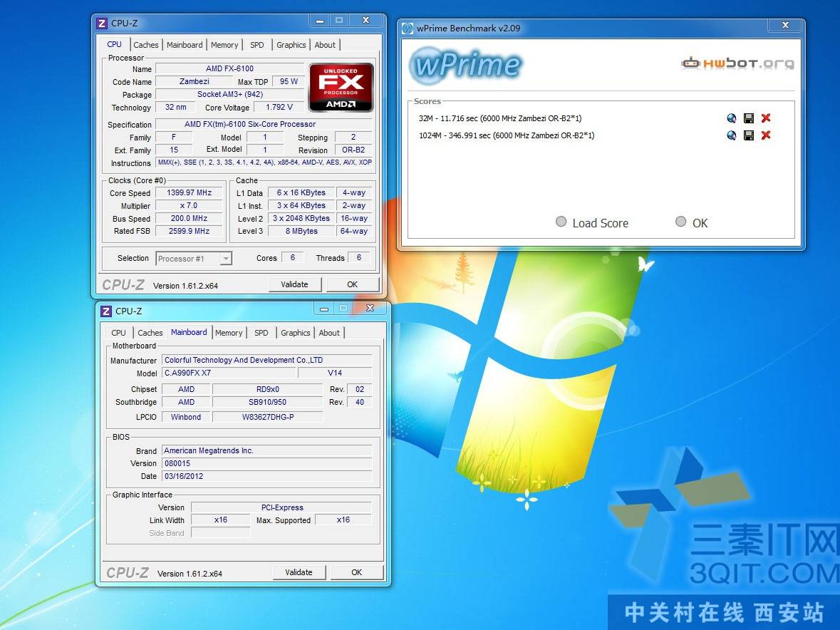Save the 32M score with floppy icon
The image size is (840, 630).
pyautogui.click(x=749, y=118)
